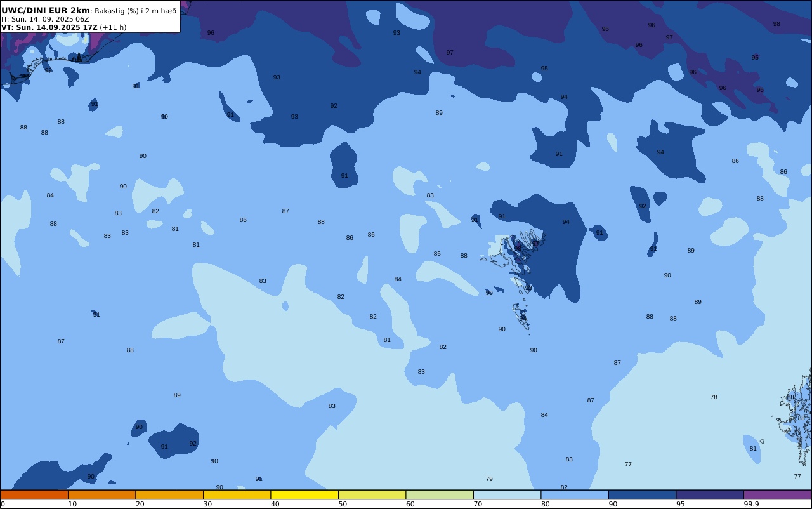
Task: Click the legend tick label "80"
Action: pyautogui.click(x=545, y=504)
